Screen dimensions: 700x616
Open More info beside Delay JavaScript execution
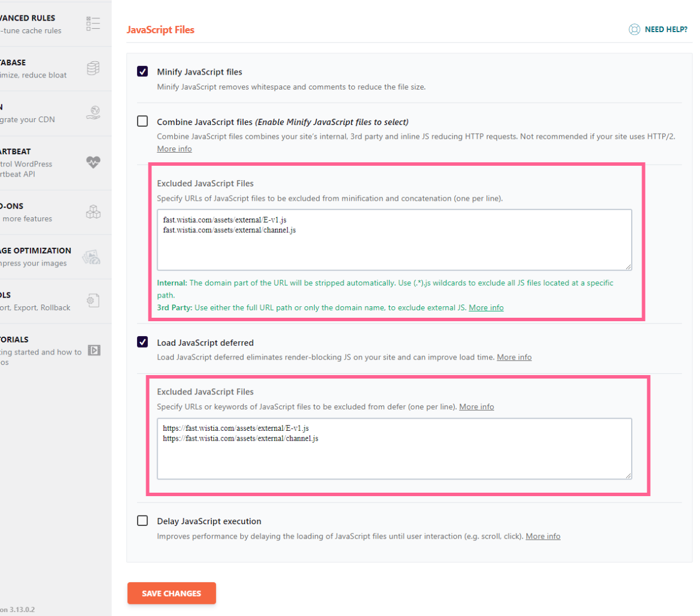542,536
